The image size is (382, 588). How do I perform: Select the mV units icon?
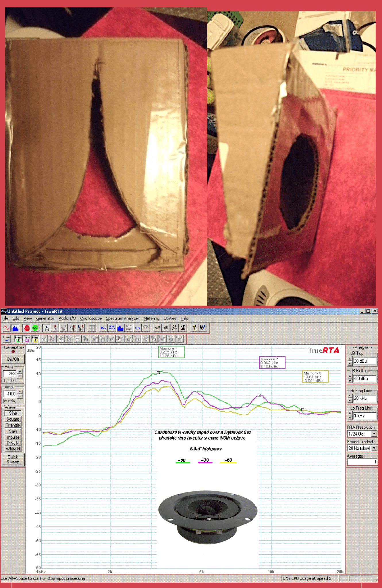[x=157, y=328]
